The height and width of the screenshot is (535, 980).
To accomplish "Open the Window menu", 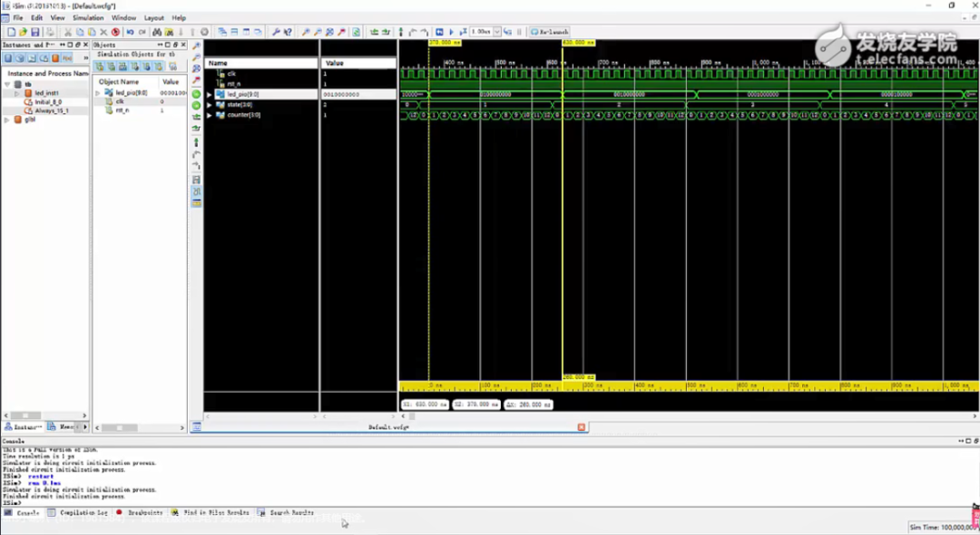I will [x=123, y=18].
